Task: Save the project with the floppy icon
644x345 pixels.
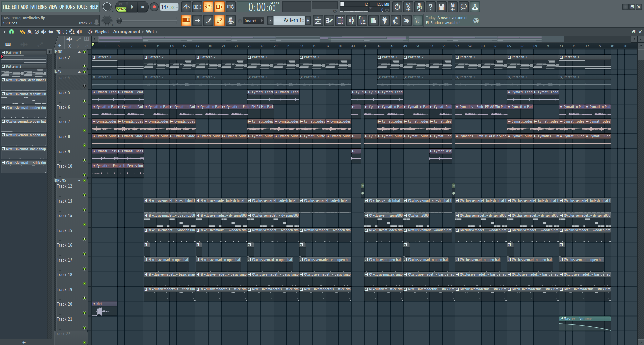Action: click(442, 7)
